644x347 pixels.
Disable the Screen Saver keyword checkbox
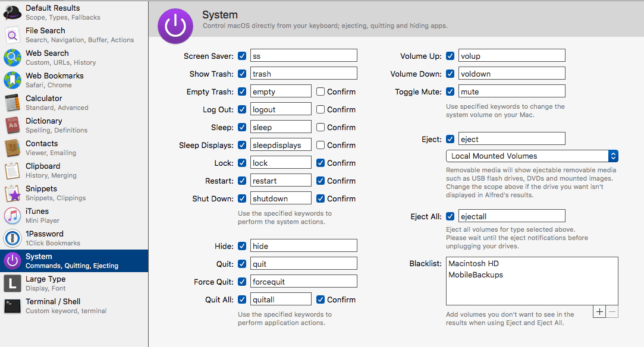[x=242, y=56]
